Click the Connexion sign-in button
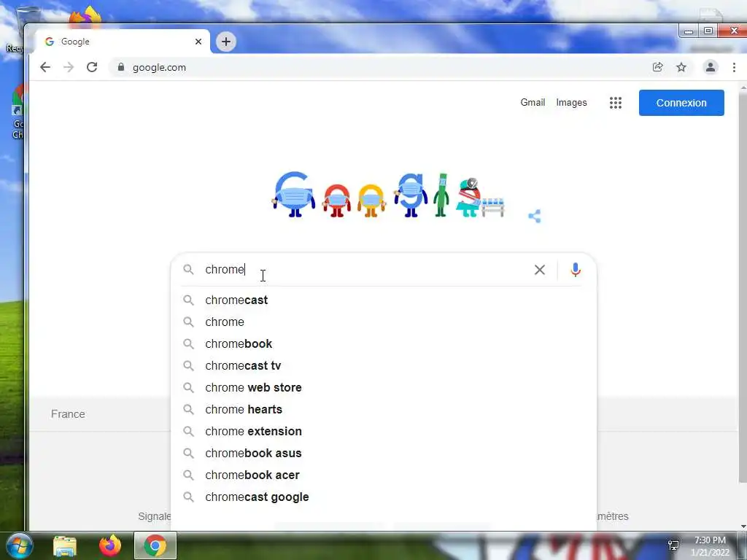This screenshot has height=560, width=747. click(681, 103)
